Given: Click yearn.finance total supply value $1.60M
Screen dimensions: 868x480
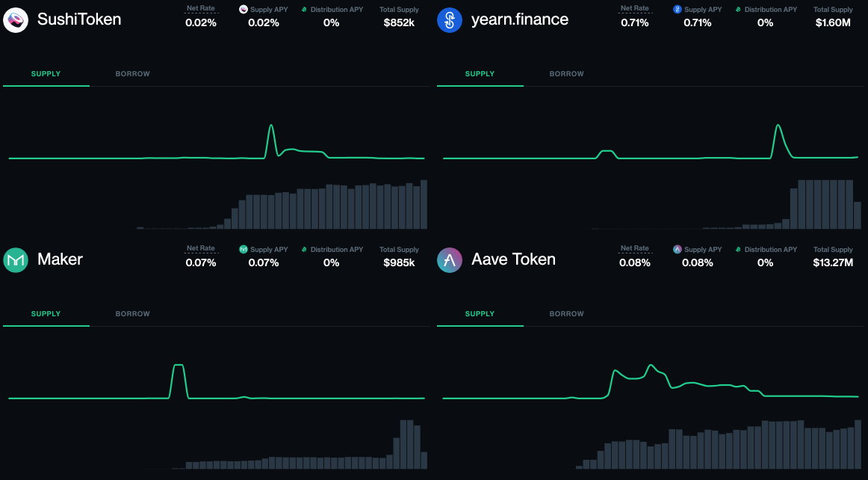Looking at the screenshot, I should click(833, 22).
